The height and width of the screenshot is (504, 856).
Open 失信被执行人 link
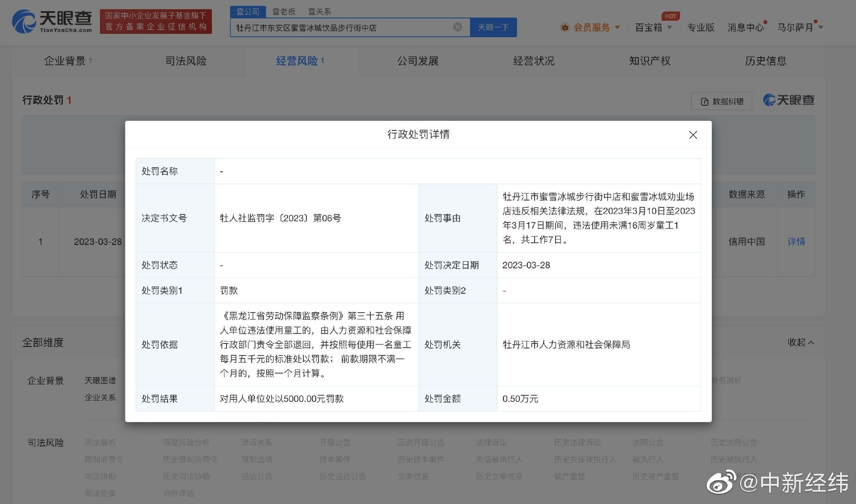(x=499, y=459)
